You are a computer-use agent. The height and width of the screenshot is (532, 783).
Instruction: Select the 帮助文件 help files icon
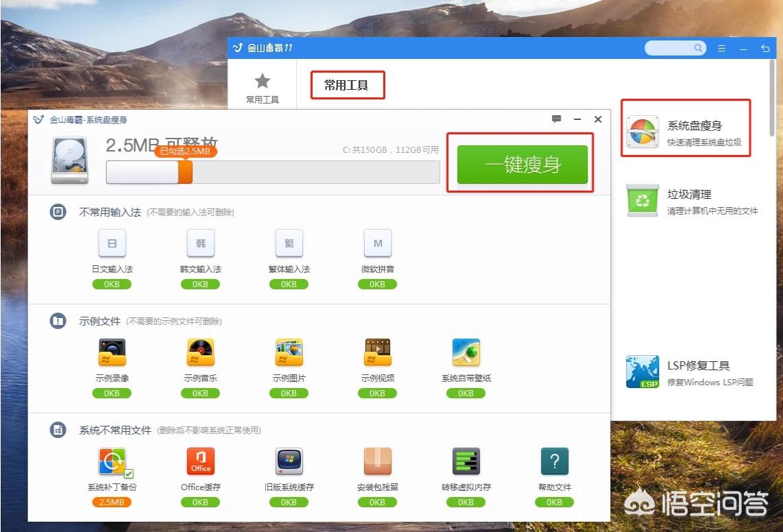click(554, 461)
